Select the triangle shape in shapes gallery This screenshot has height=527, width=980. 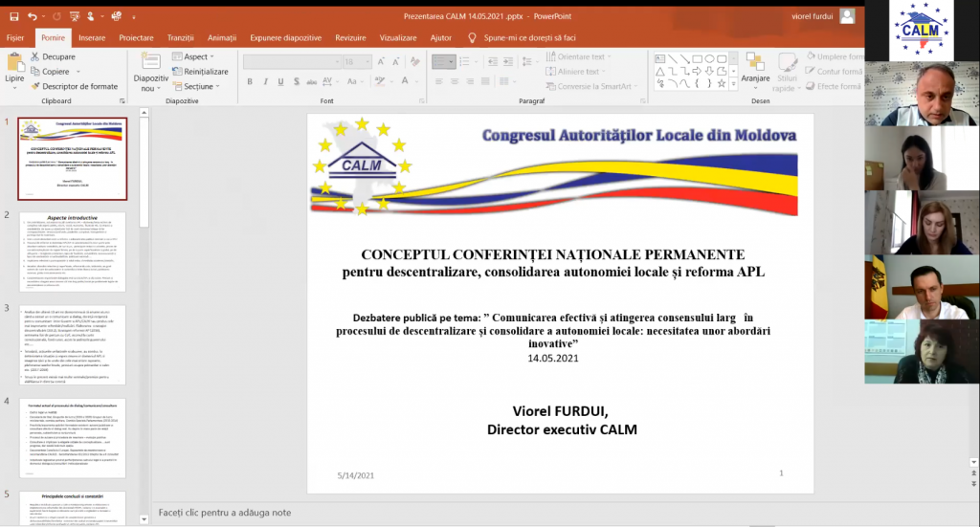point(660,71)
